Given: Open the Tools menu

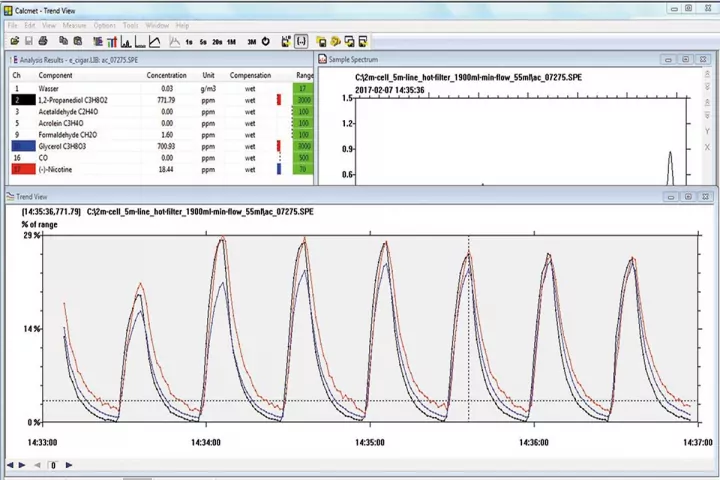Looking at the screenshot, I should coord(130,25).
